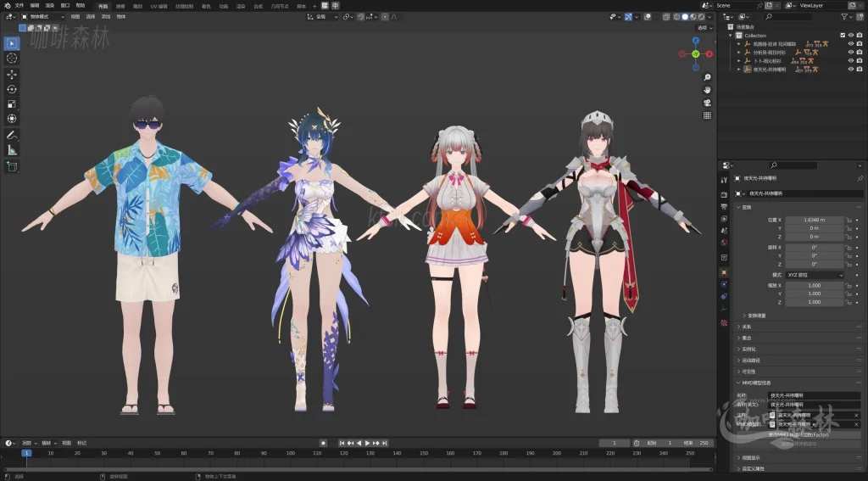Switch viewport to rendered shading

point(701,17)
